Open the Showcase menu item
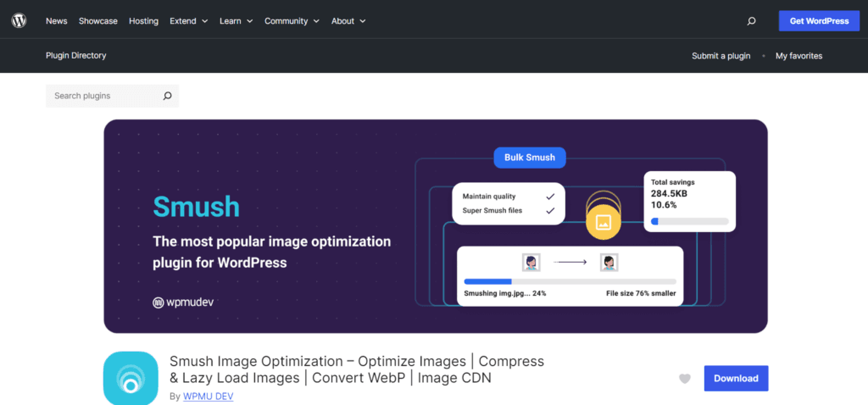The width and height of the screenshot is (868, 405). point(98,21)
